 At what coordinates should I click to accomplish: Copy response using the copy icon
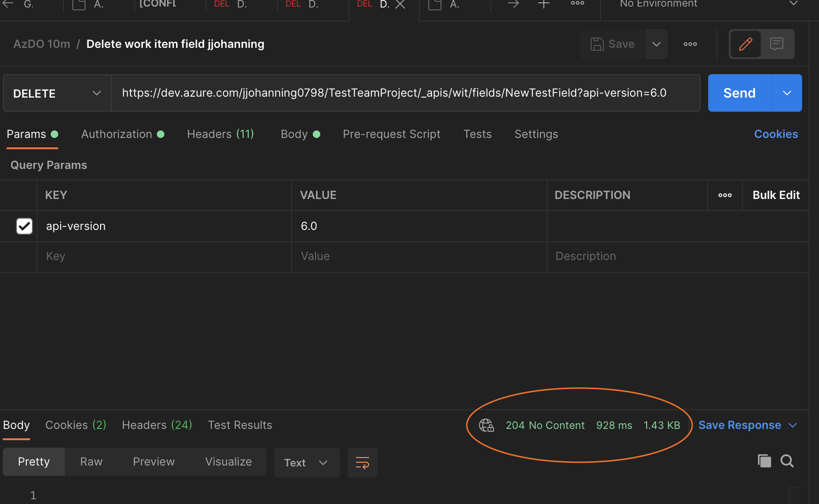764,461
